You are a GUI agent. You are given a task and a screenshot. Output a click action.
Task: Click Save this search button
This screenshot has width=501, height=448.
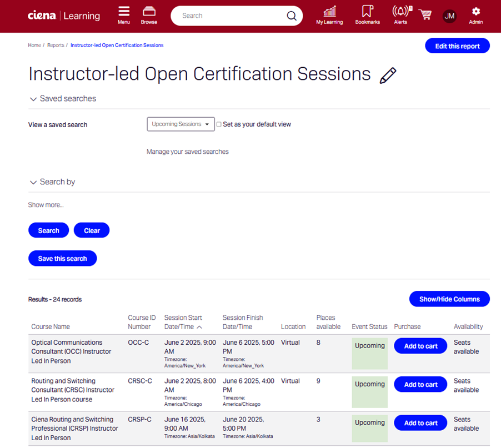click(x=63, y=258)
